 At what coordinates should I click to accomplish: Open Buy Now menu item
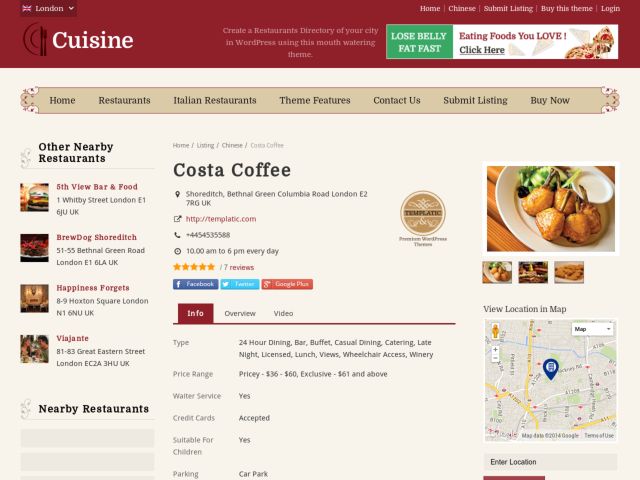click(x=550, y=100)
